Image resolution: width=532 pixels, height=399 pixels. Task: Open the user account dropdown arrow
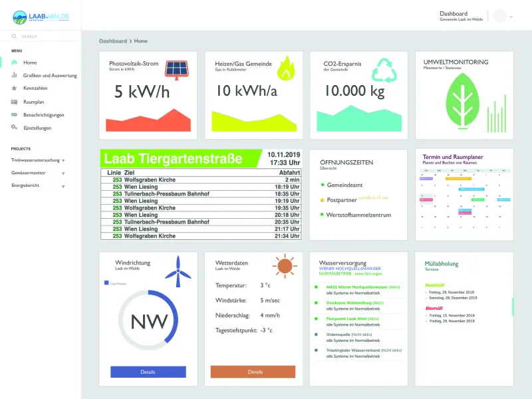click(x=511, y=17)
